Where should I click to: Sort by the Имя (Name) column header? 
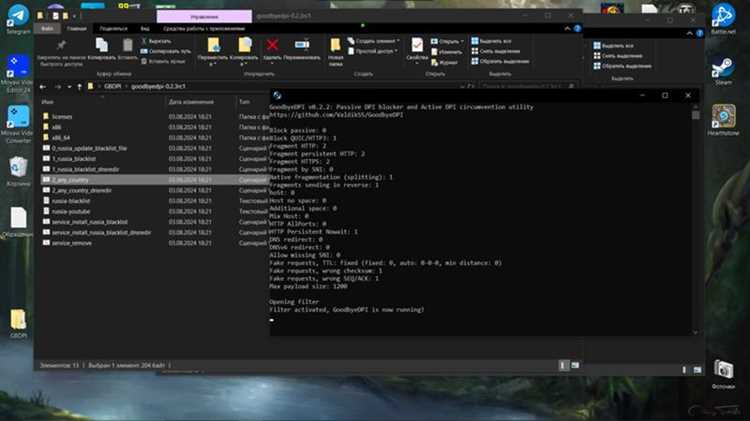(x=47, y=102)
